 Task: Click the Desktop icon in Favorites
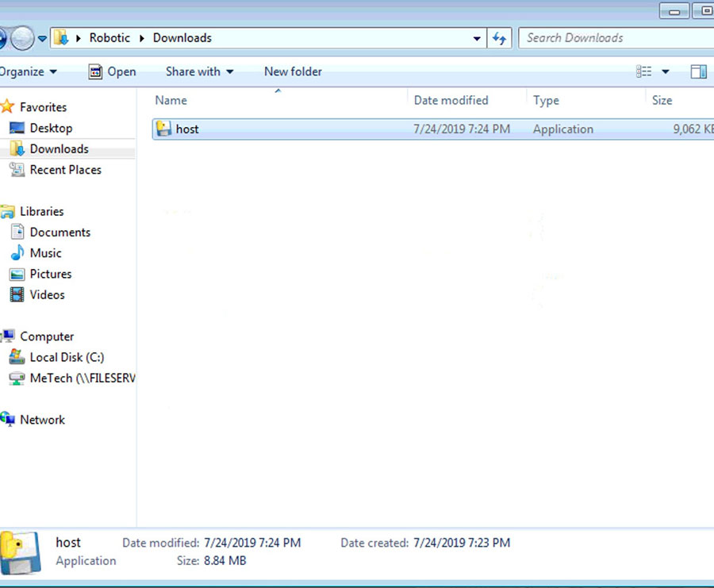click(x=17, y=128)
